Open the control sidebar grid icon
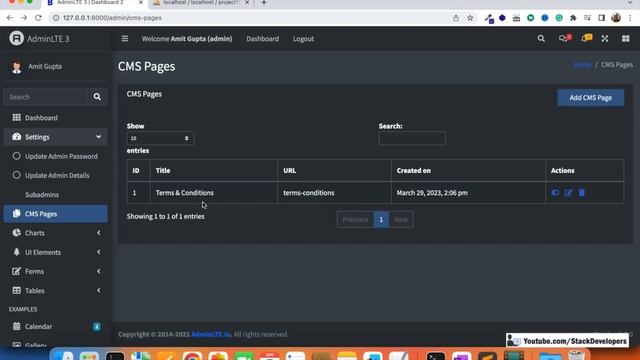Image resolution: width=640 pixels, height=360 pixels. (x=625, y=38)
